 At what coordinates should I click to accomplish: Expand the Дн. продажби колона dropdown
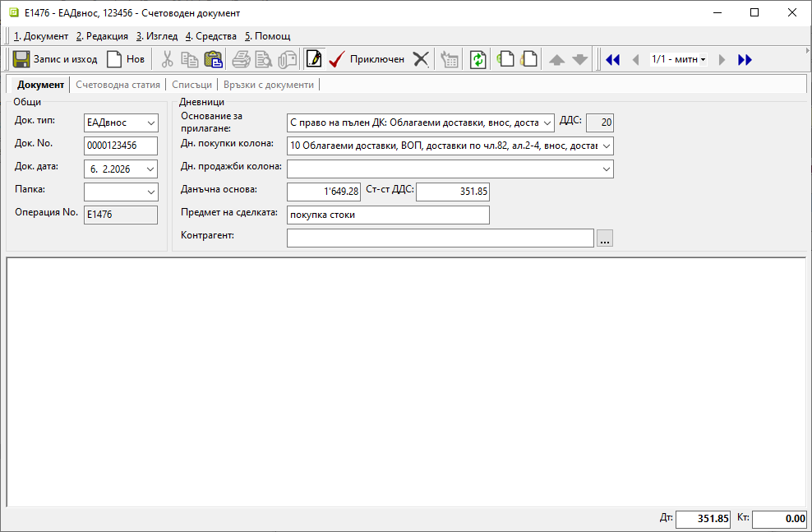pyautogui.click(x=607, y=169)
